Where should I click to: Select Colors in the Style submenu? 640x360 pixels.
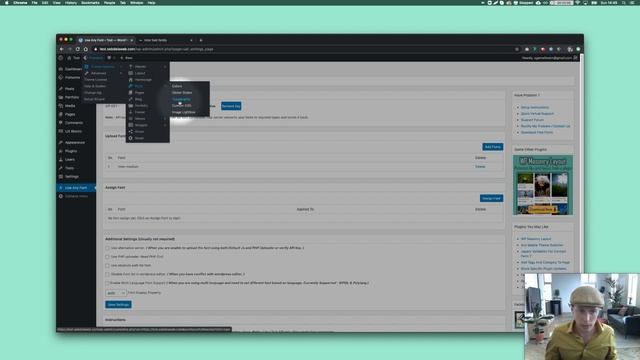pyautogui.click(x=177, y=86)
